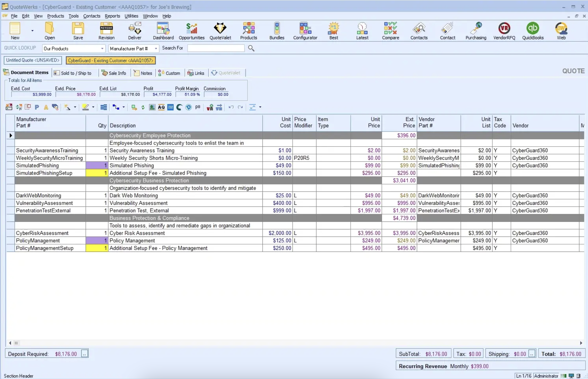Expand the blue connector tool dropdown arrow
588x379 pixels.
click(124, 107)
